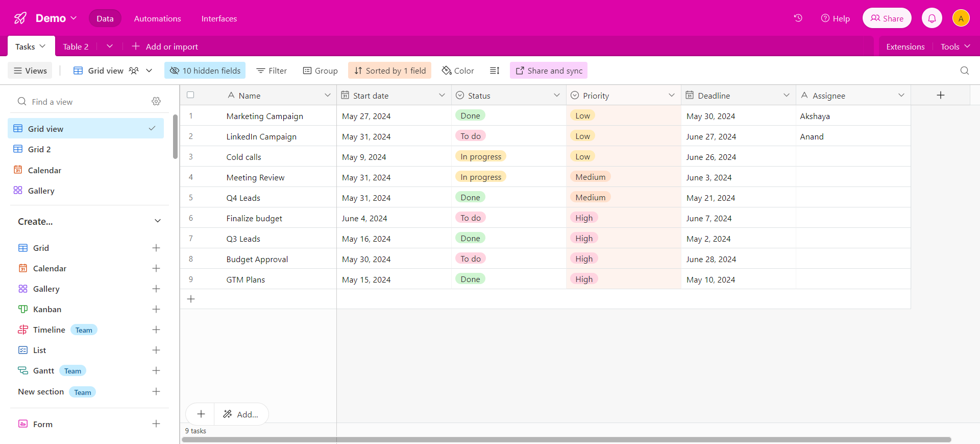Open the Filter options
980x444 pixels.
click(x=272, y=71)
